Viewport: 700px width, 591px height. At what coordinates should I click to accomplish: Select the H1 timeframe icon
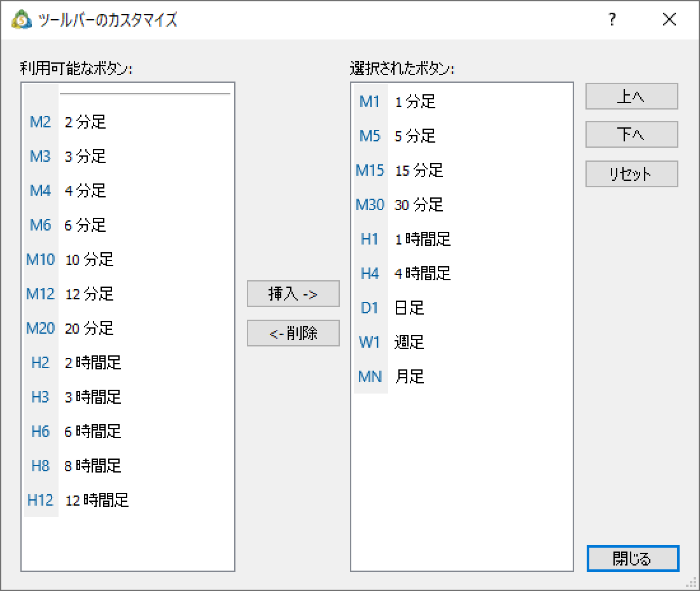click(370, 239)
